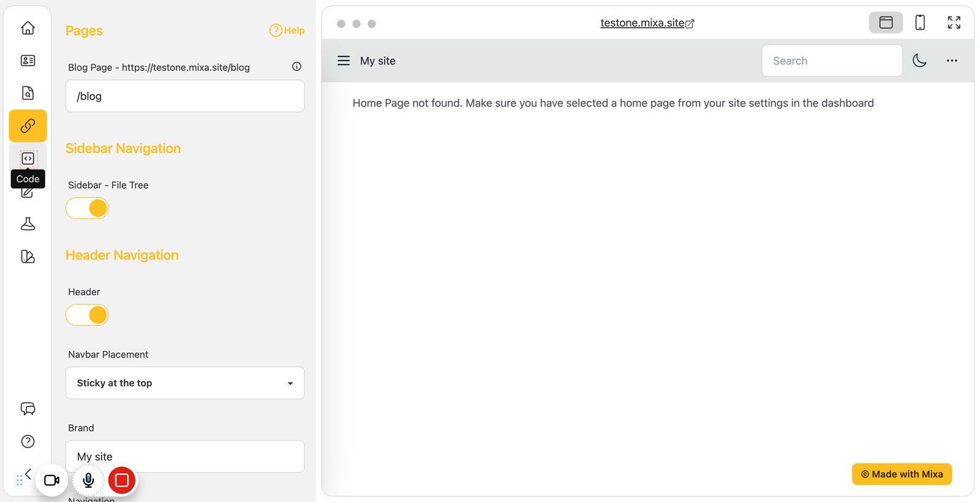
Task: Toggle the camera recording button
Action: pos(52,481)
